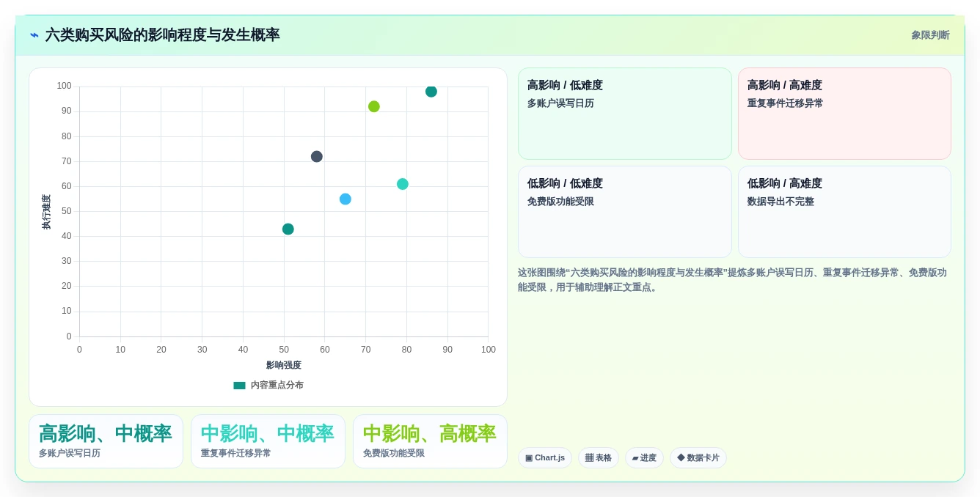980x497 pixels.
Task: Select the dark slate gray scatter point
Action: [x=317, y=157]
